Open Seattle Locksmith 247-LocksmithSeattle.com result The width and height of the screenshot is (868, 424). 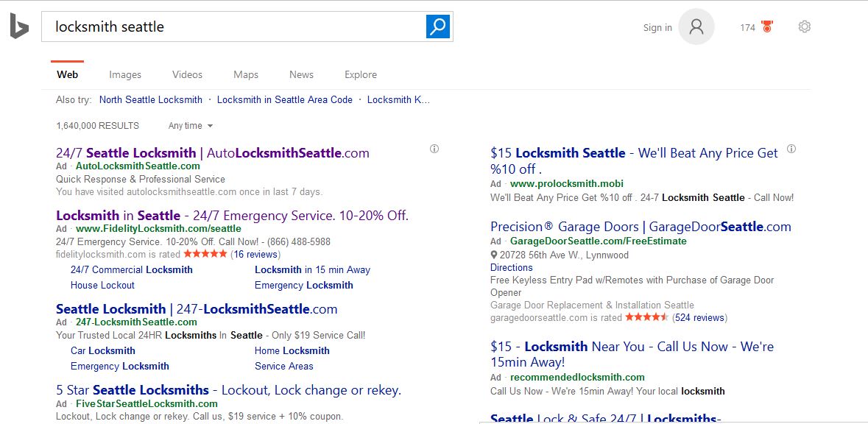point(197,309)
